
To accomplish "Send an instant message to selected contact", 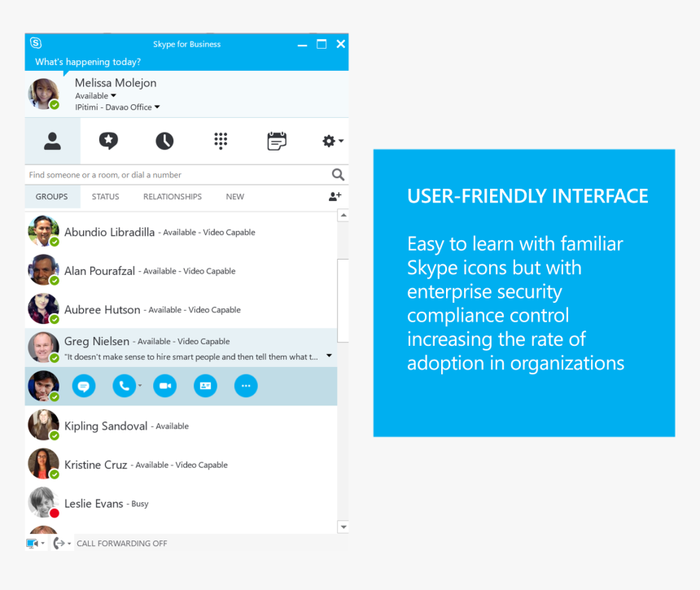I will tap(84, 386).
